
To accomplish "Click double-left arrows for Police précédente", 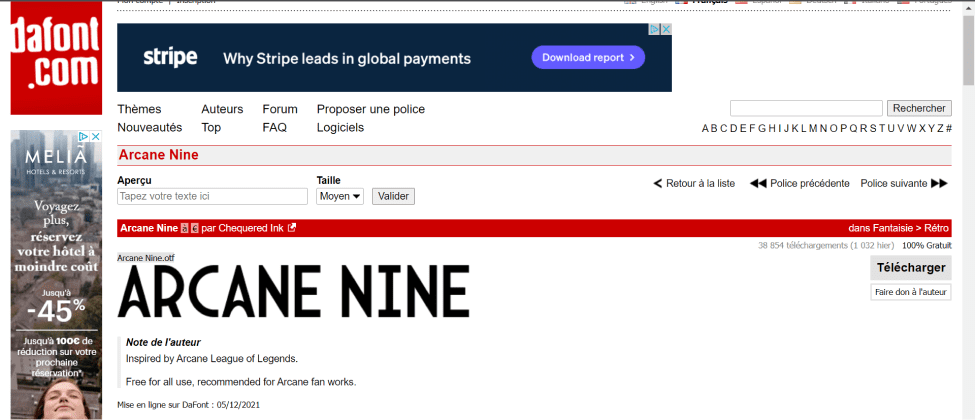I will coord(758,184).
